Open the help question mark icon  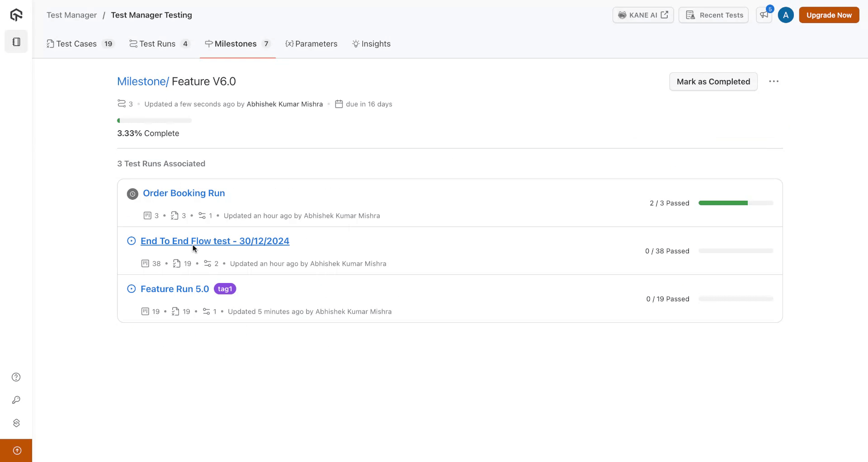(x=16, y=377)
